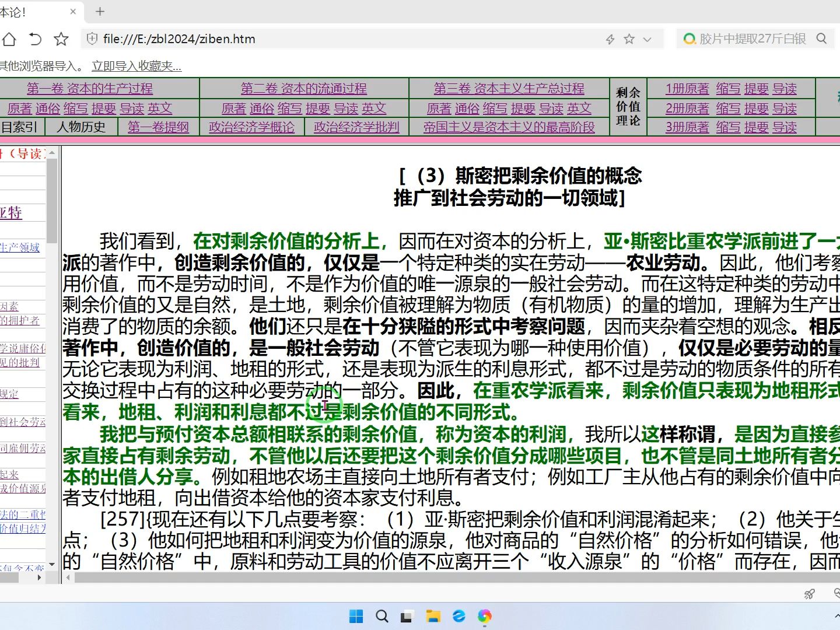Click the undo/back arrow icon
The width and height of the screenshot is (840, 630).
pos(35,39)
